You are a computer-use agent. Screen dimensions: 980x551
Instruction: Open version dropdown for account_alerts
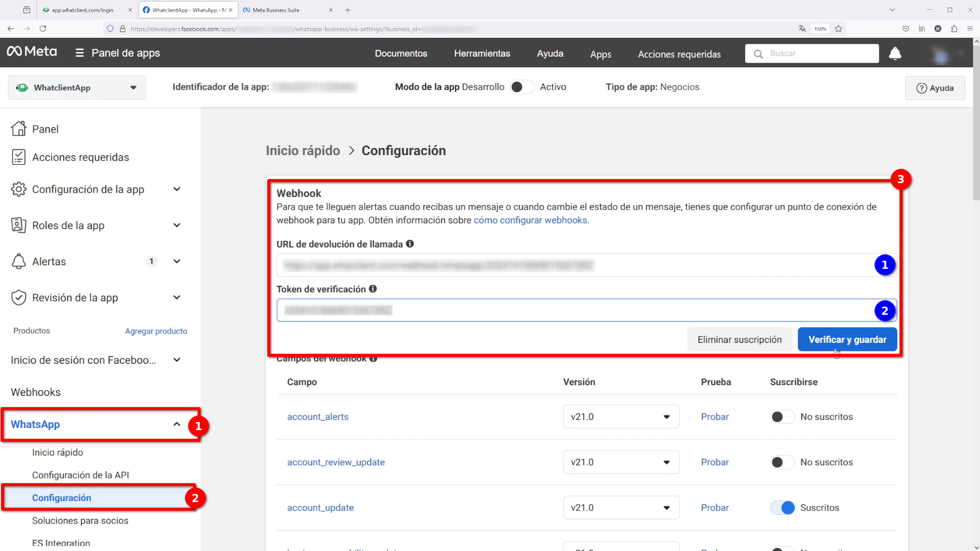(x=621, y=417)
